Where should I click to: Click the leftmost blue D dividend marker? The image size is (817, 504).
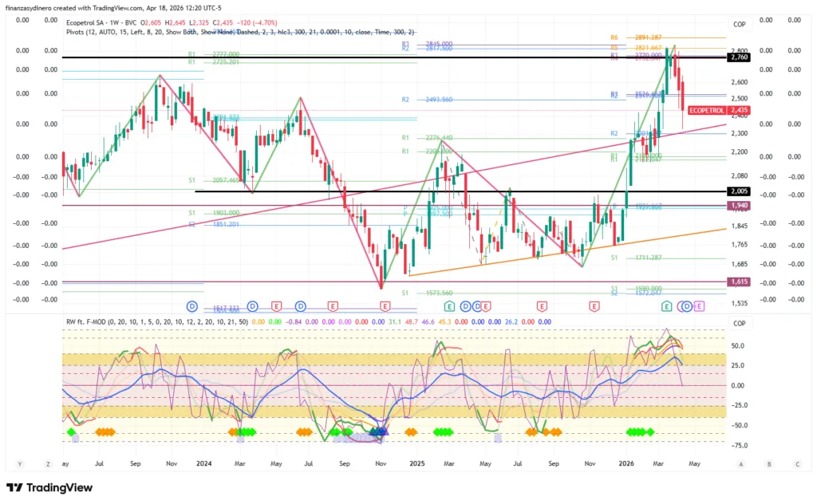[x=192, y=306]
